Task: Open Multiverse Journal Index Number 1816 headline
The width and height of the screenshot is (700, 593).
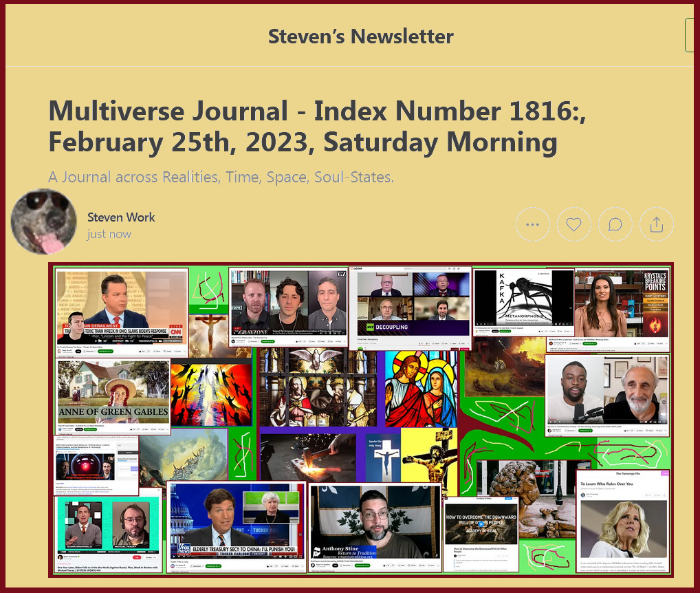Action: [x=317, y=127]
